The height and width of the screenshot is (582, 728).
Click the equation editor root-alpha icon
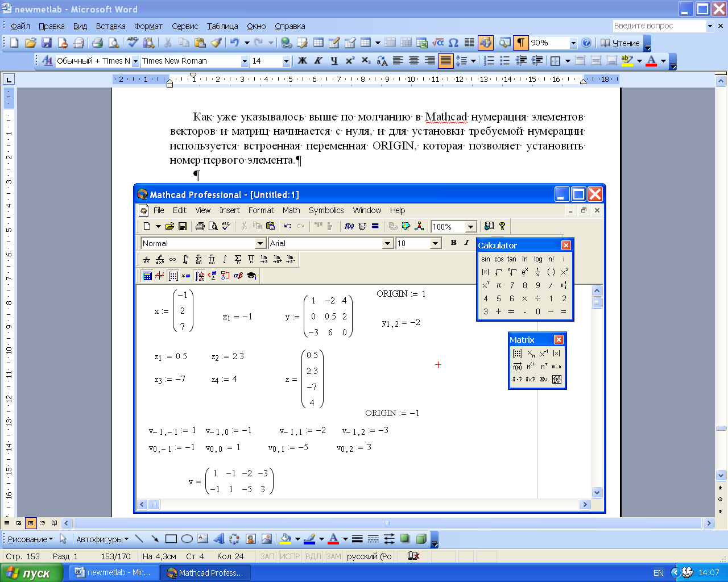[x=437, y=43]
